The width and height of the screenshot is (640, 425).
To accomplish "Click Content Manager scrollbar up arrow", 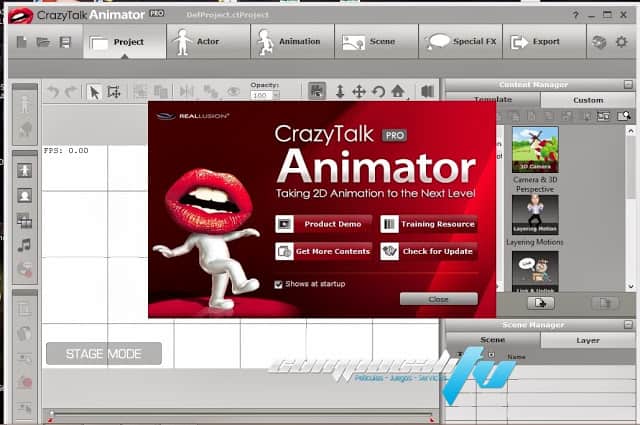I will click(631, 131).
